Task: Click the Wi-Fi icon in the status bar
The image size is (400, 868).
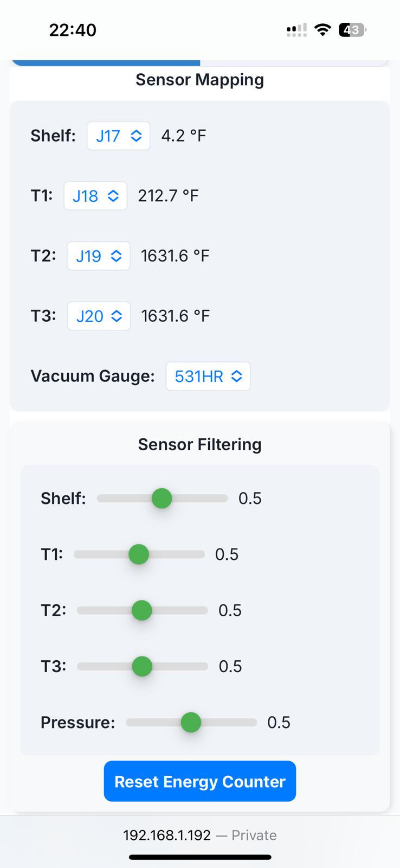Action: pos(322,30)
